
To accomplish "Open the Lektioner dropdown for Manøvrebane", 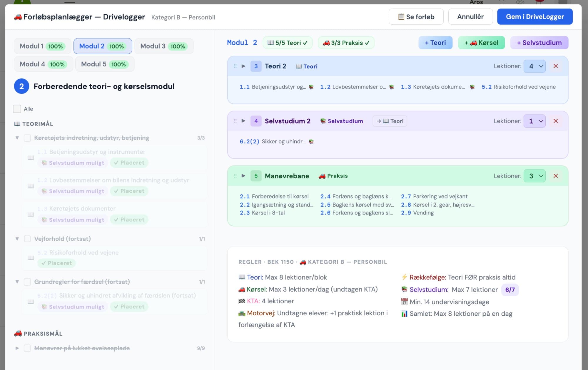I will pos(534,176).
